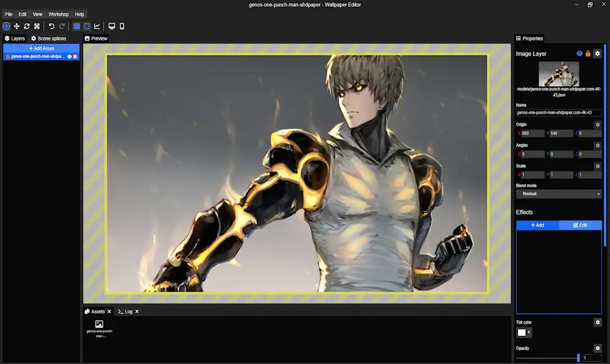Click the Edit effect button
Screen dimensions: 610x364
tap(580, 225)
